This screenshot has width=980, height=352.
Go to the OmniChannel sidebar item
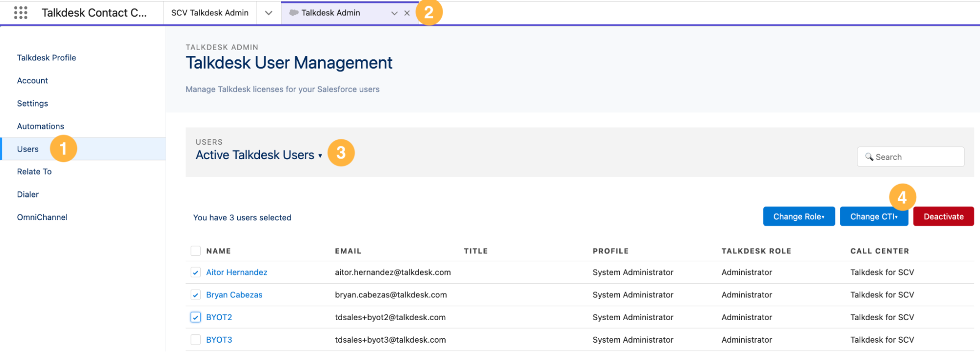tap(42, 217)
